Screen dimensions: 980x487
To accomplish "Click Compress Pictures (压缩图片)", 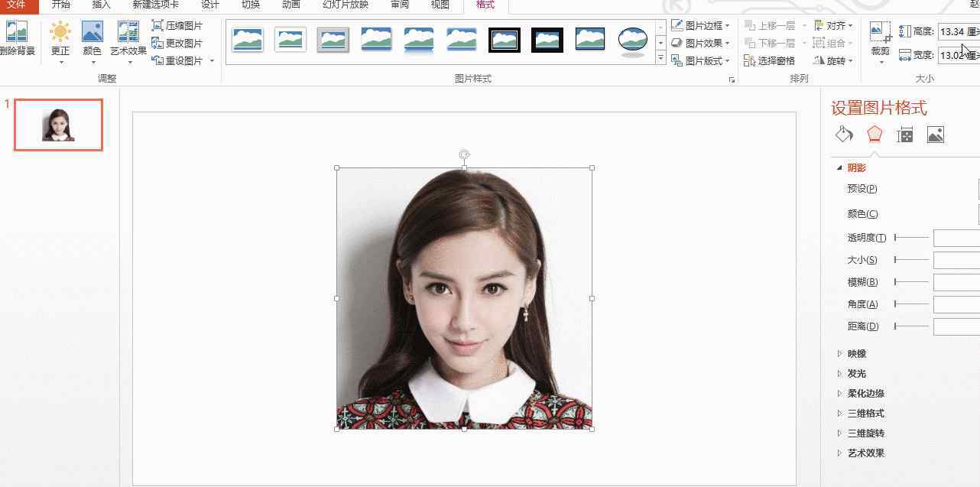I will point(177,25).
